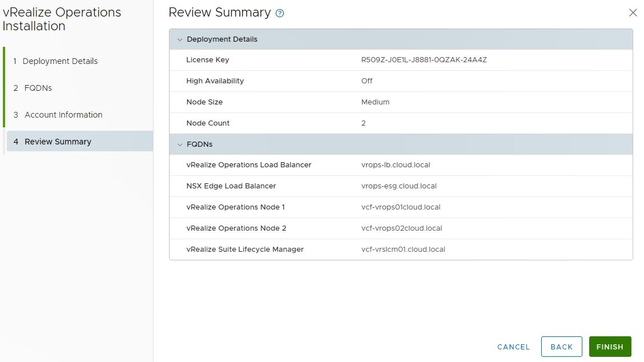The height and width of the screenshot is (362, 644).
Task: Collapse the Deployment Details section chevron
Action: click(180, 39)
